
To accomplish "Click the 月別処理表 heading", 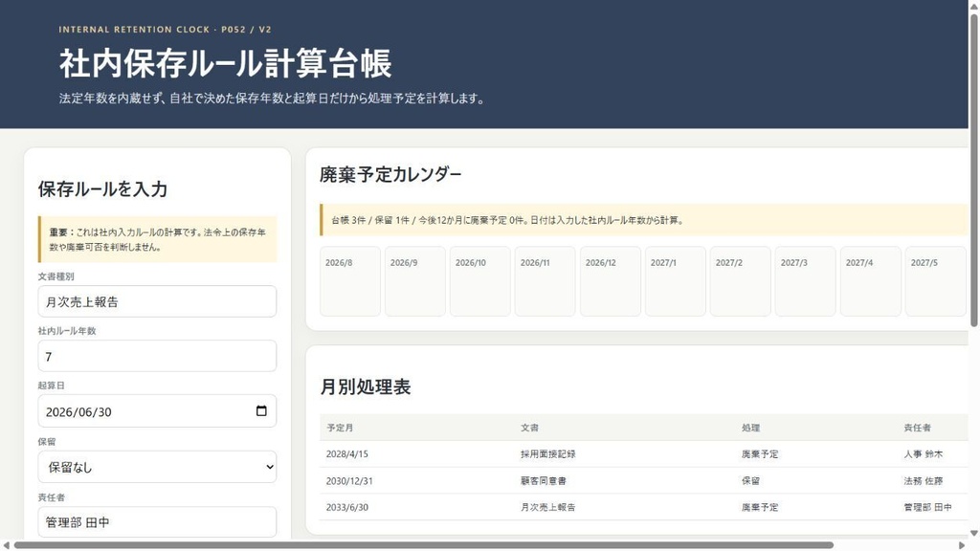I will (x=365, y=386).
